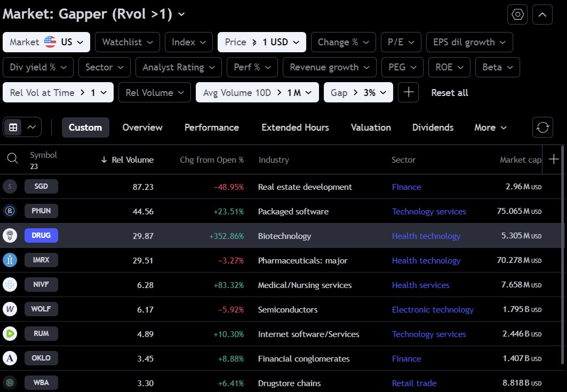Open the Div yield % filter

coord(38,67)
